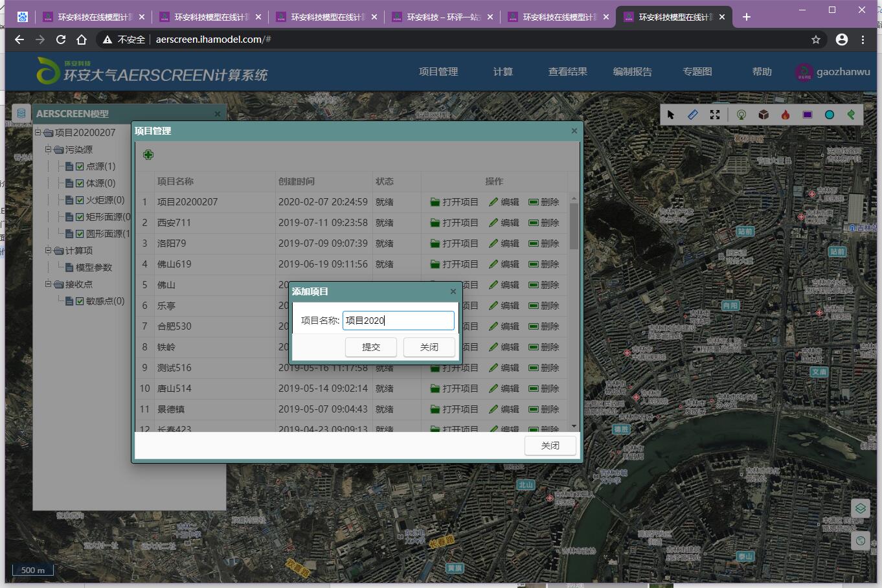
Task: Toggle the 敏感点(0) checkbox
Action: click(x=80, y=301)
